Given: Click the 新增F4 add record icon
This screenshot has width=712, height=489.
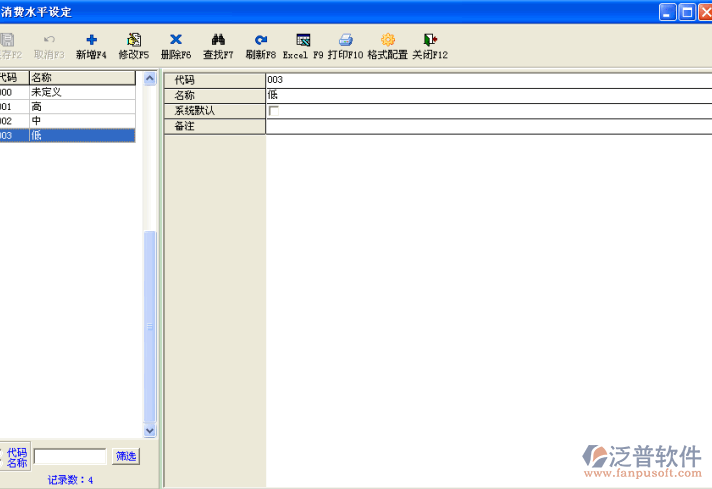Looking at the screenshot, I should [x=91, y=41].
